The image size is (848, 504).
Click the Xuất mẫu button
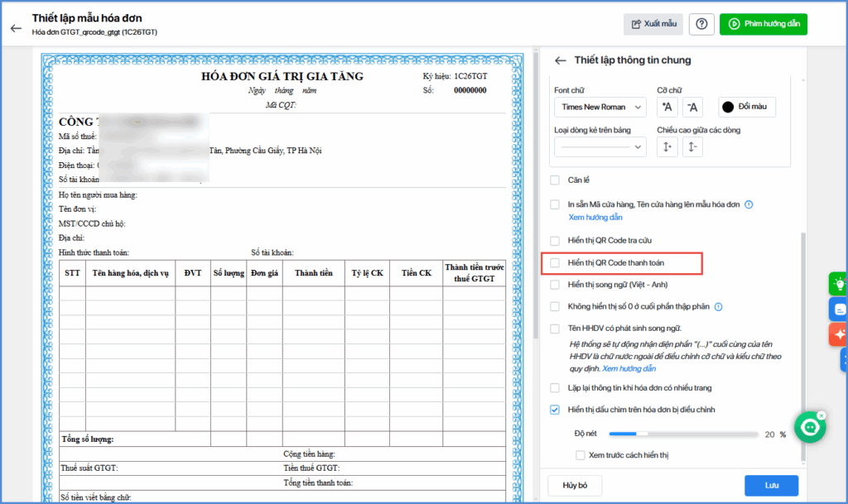point(655,24)
